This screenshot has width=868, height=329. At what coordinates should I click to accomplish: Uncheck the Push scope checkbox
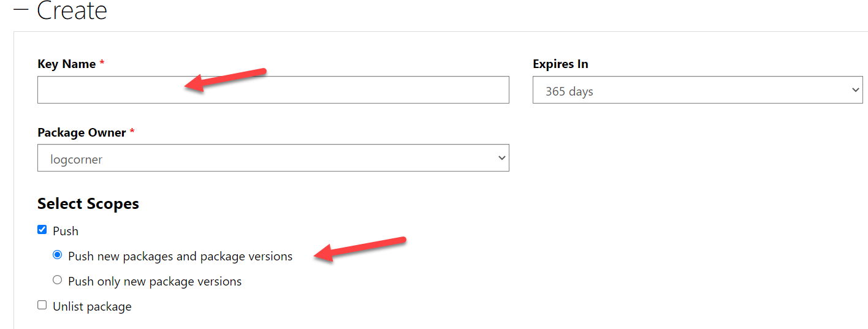click(42, 230)
